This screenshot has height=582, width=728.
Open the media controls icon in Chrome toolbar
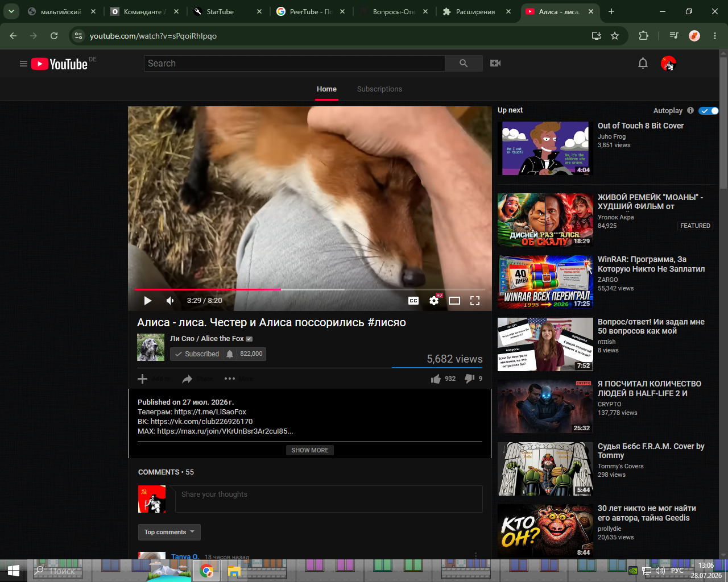coord(674,36)
